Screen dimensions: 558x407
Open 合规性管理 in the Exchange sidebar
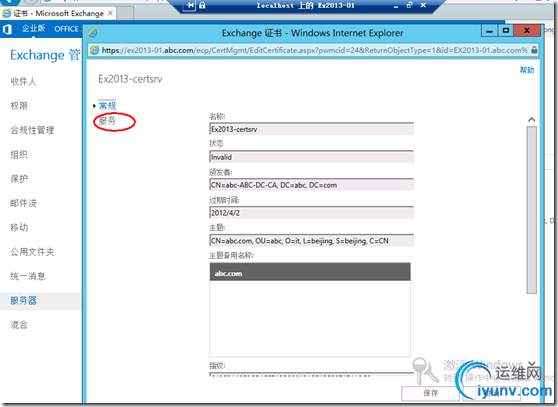click(32, 130)
